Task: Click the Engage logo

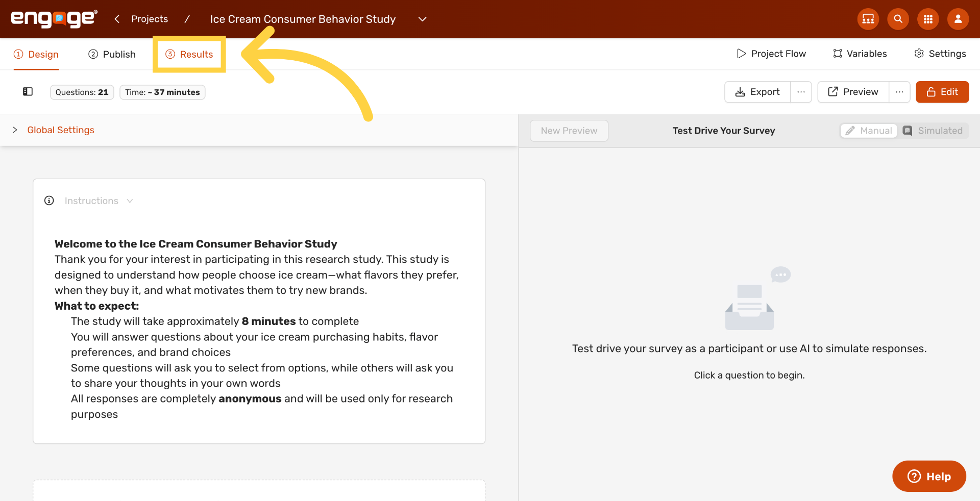Action: coord(54,19)
